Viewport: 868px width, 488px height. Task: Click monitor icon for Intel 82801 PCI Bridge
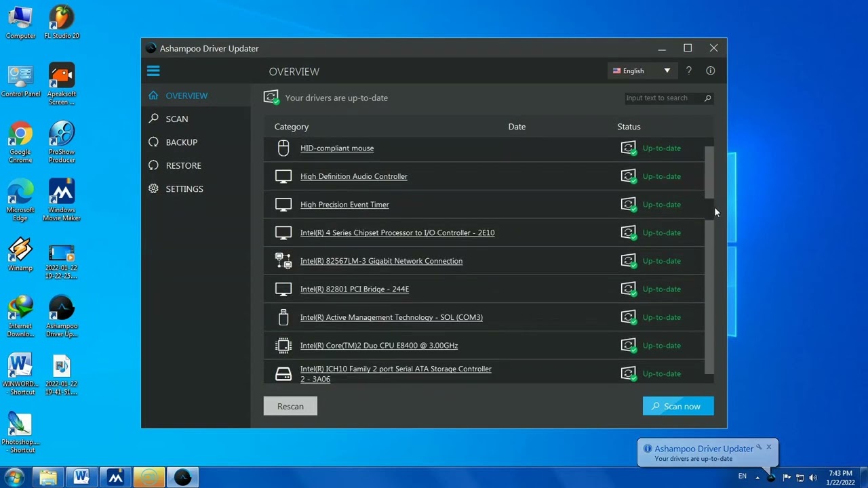283,289
